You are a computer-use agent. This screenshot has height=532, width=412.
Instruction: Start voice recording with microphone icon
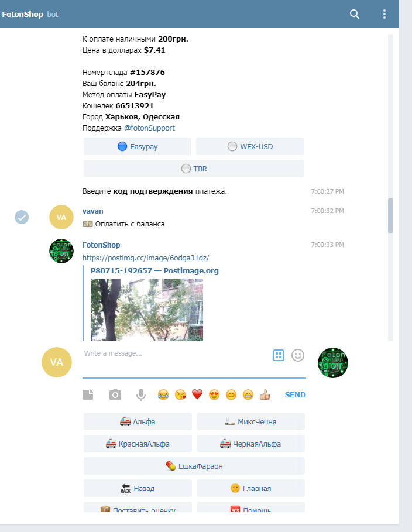click(140, 395)
